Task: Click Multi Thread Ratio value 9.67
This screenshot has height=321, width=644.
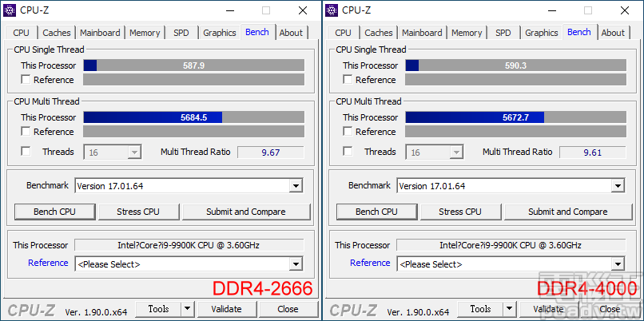Action: (271, 153)
